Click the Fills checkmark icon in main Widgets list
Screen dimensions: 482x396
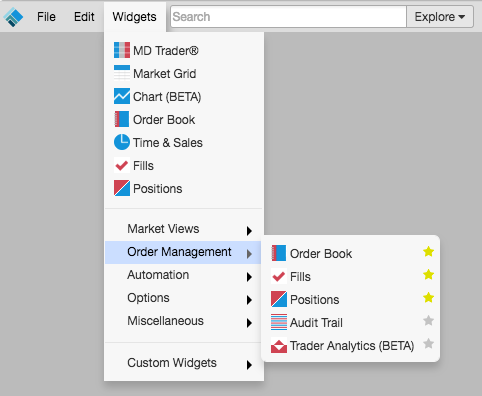[122, 165]
